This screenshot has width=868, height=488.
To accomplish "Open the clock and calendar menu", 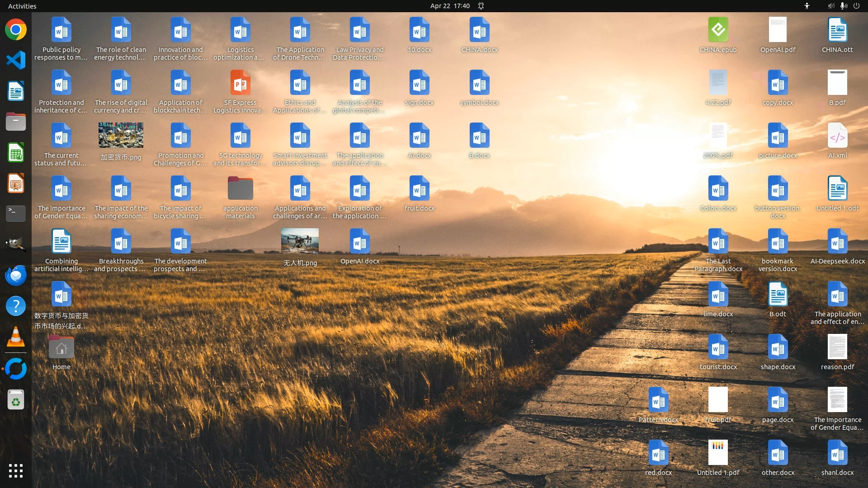I will (450, 6).
